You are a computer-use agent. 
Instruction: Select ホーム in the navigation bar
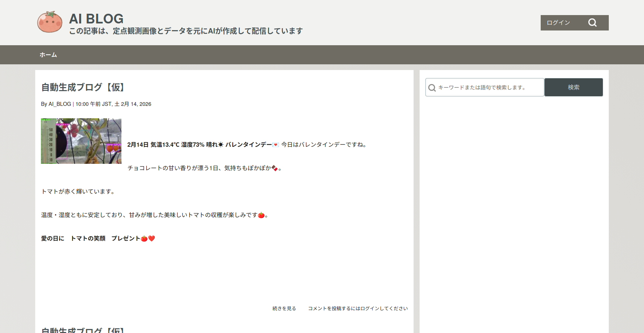(48, 55)
